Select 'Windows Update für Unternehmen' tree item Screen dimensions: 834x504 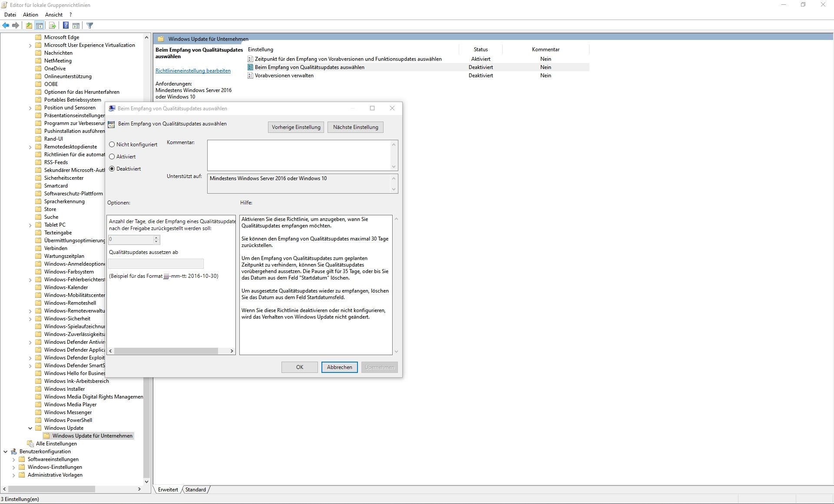[93, 436]
